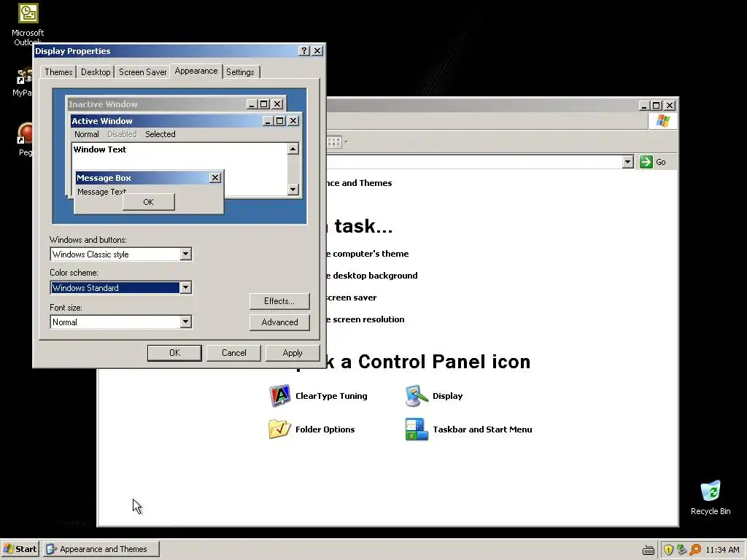Click the taskbar clock showing 11:34 AM
This screenshot has height=560, width=747.
pyautogui.click(x=722, y=550)
